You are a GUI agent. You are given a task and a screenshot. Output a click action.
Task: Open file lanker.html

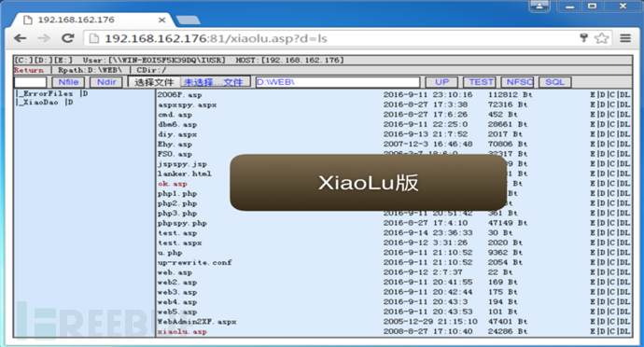185,173
